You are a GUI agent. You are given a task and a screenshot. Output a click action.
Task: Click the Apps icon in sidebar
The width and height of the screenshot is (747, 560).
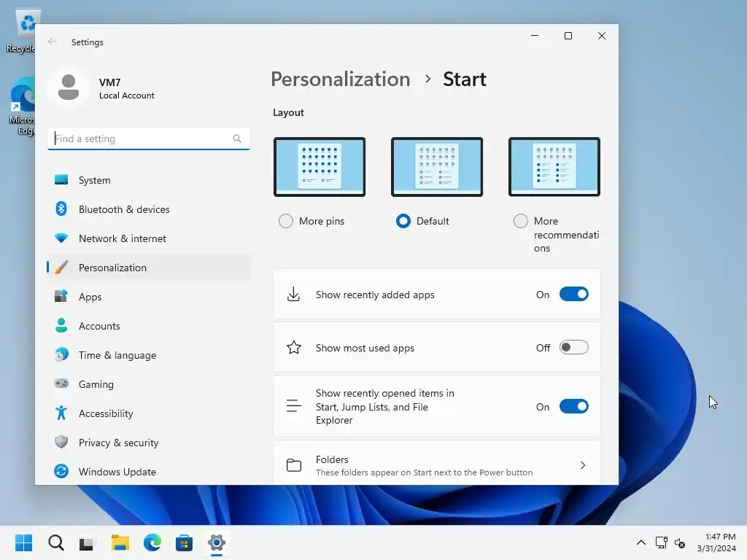tap(61, 296)
